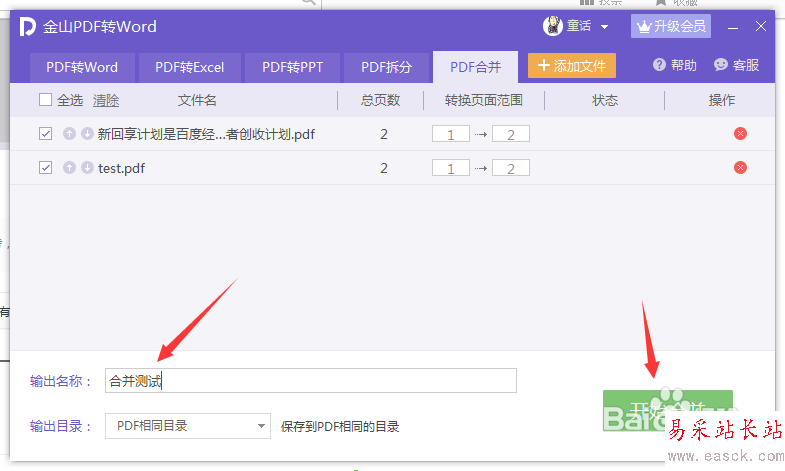The height and width of the screenshot is (471, 785).
Task: Click the 状态 column header
Action: point(605,100)
